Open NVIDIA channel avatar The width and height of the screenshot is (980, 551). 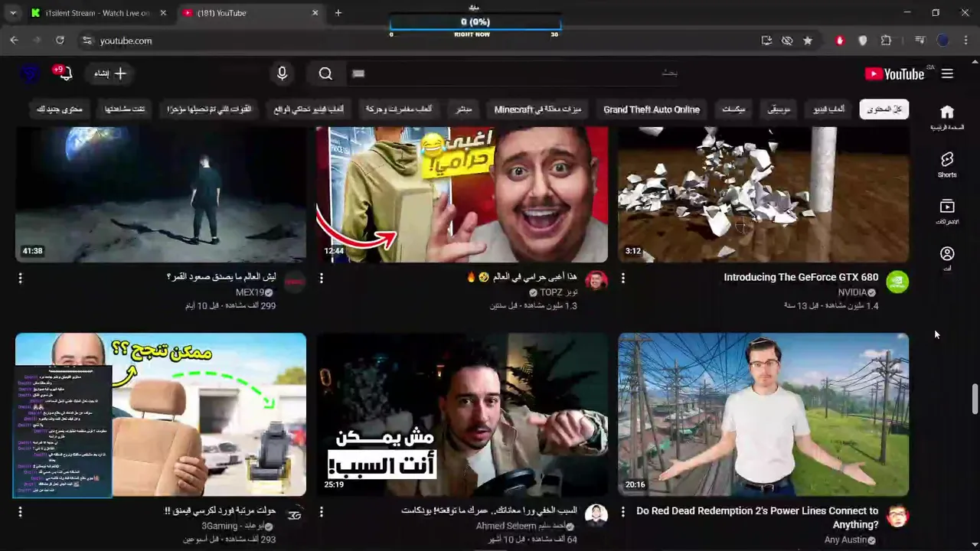click(897, 282)
